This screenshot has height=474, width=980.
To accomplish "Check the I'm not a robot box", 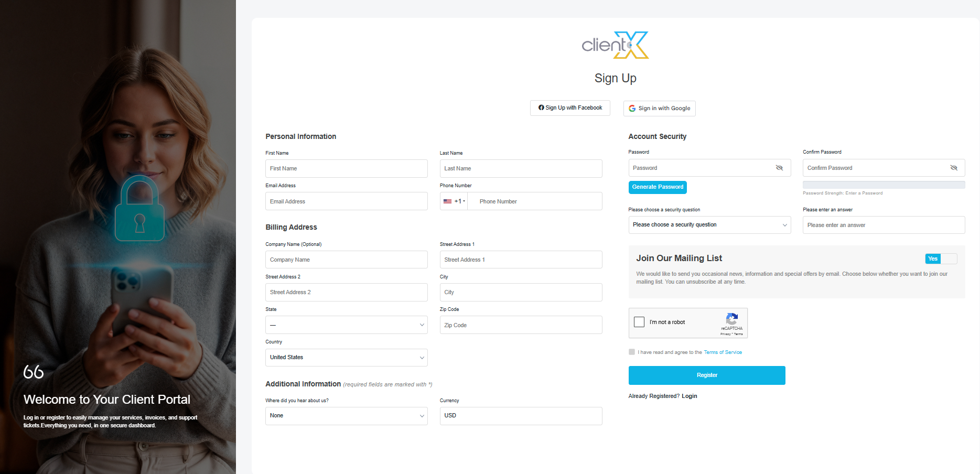I will pyautogui.click(x=639, y=322).
